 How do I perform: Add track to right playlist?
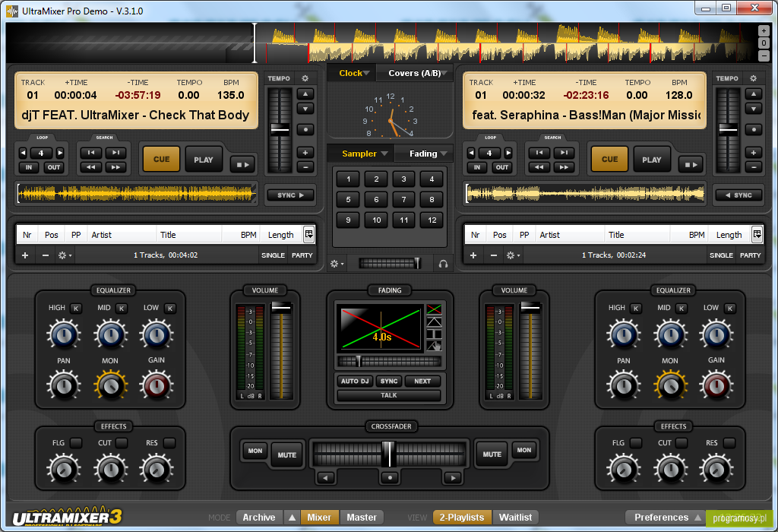pyautogui.click(x=473, y=255)
